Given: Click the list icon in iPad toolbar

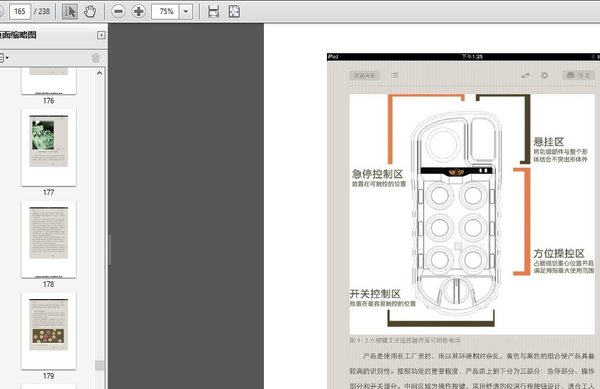Looking at the screenshot, I should 395,75.
